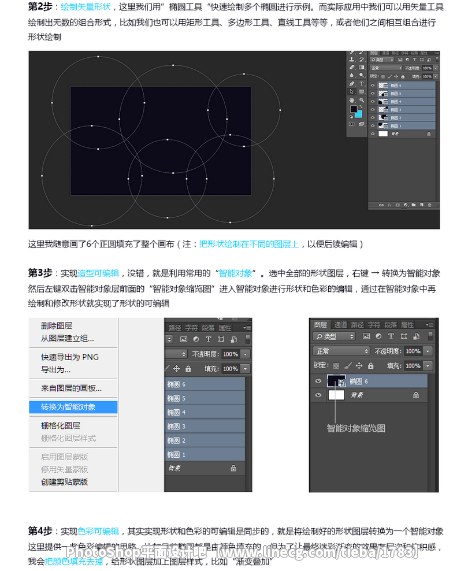Choose 从图层建立组... from context menu
Image resolution: width=474 pixels, height=571 pixels.
pos(67,338)
